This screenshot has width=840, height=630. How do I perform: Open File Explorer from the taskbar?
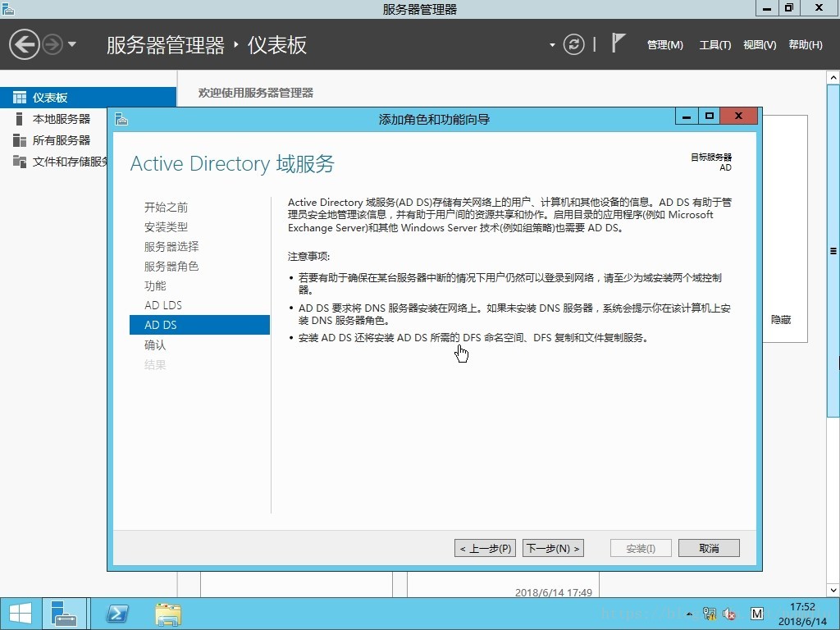tap(168, 614)
